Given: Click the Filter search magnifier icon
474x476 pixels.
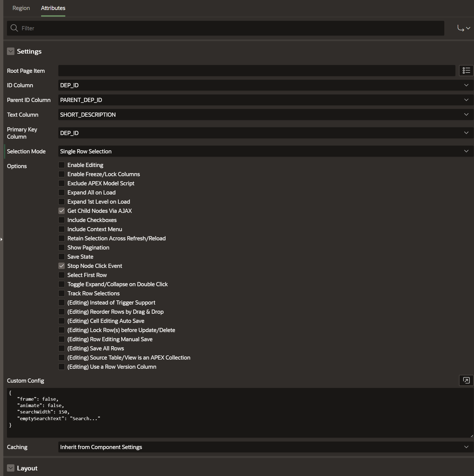Looking at the screenshot, I should coord(14,28).
